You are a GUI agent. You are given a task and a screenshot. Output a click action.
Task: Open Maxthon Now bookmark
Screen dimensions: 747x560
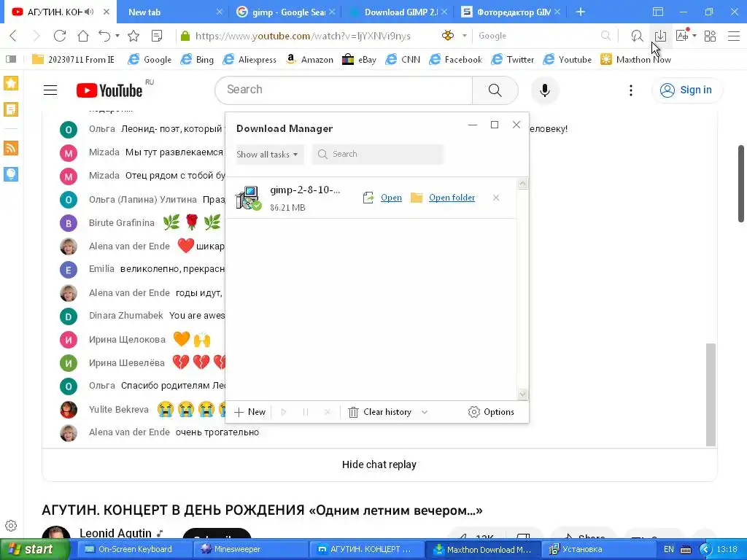click(635, 60)
